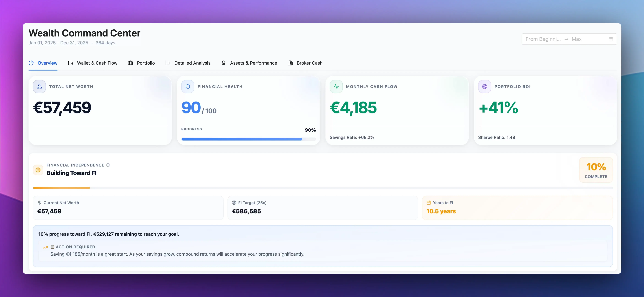
Task: Click the Total Net Worth hierarchy icon
Action: coord(39,86)
